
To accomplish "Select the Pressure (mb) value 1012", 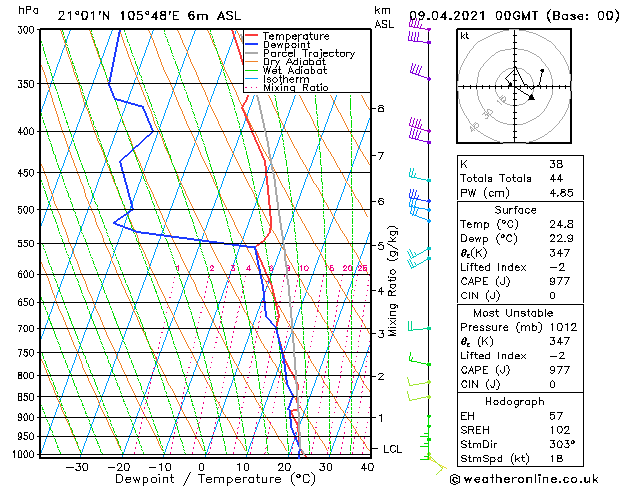I will [563, 327].
